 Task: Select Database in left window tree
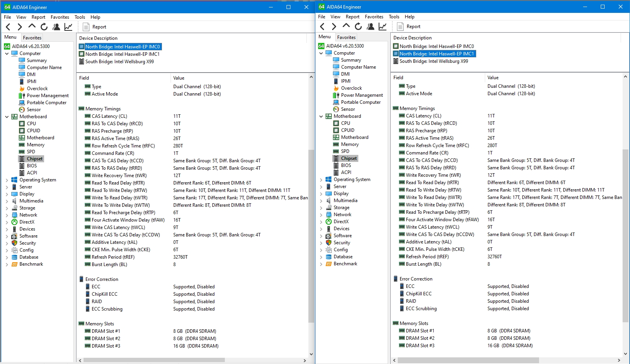click(29, 257)
